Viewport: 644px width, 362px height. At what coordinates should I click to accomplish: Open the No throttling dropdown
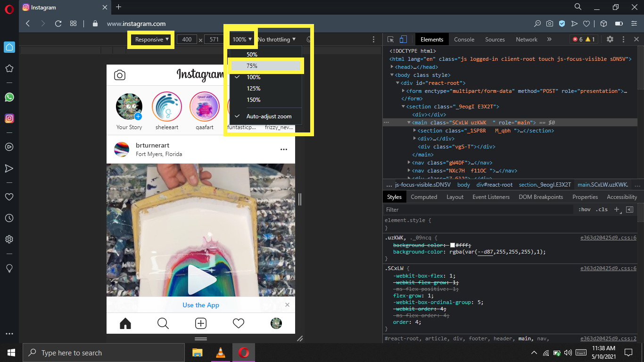pos(277,40)
